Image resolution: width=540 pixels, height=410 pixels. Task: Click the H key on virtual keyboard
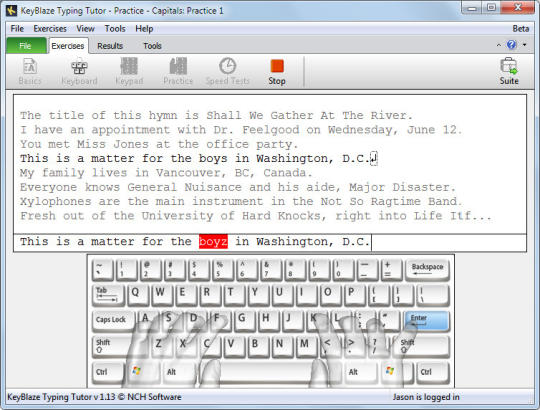269,322
